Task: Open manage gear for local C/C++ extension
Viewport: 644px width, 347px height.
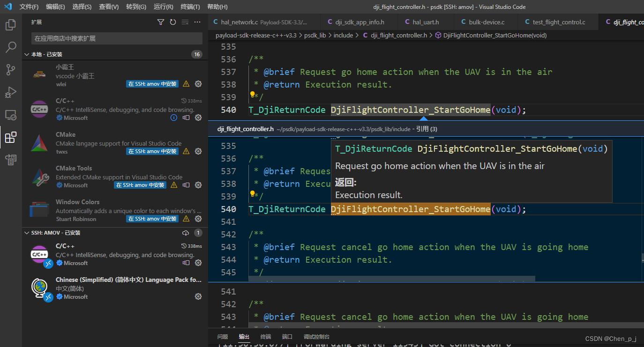Action: [198, 118]
